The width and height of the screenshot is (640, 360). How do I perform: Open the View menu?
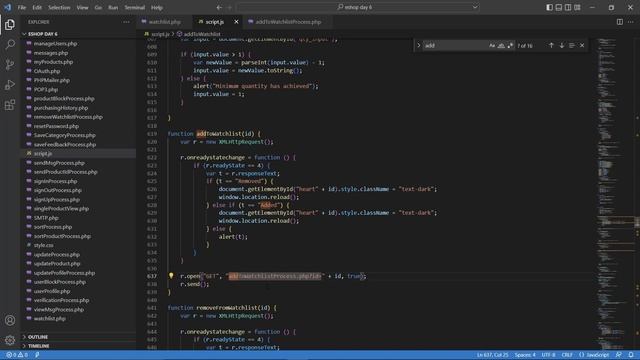82,7
